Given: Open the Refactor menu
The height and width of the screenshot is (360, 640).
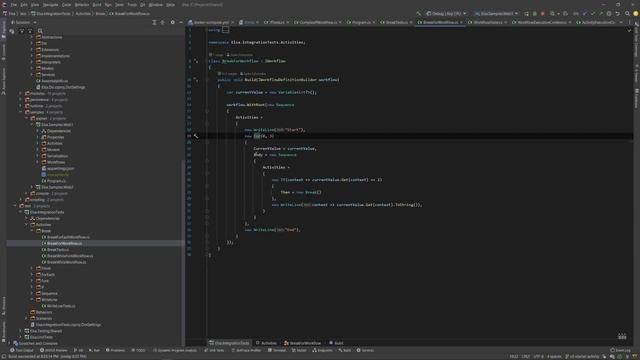Looking at the screenshot, I should (82, 5).
